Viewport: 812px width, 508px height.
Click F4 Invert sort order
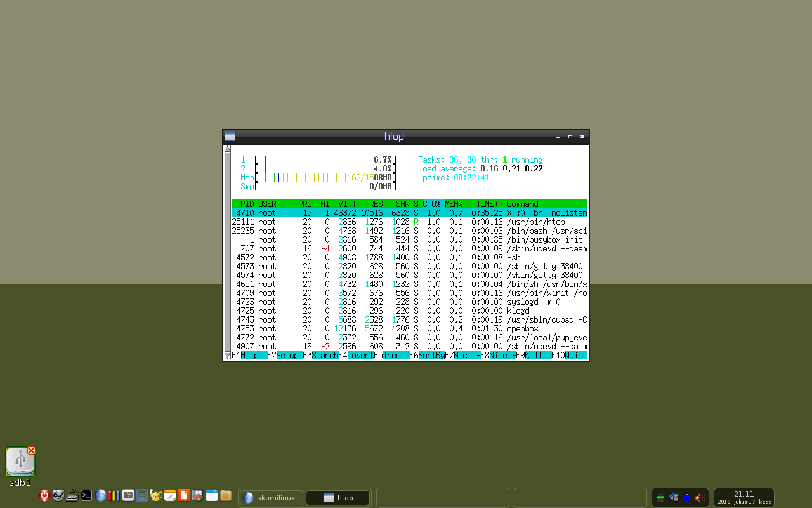pyautogui.click(x=356, y=356)
